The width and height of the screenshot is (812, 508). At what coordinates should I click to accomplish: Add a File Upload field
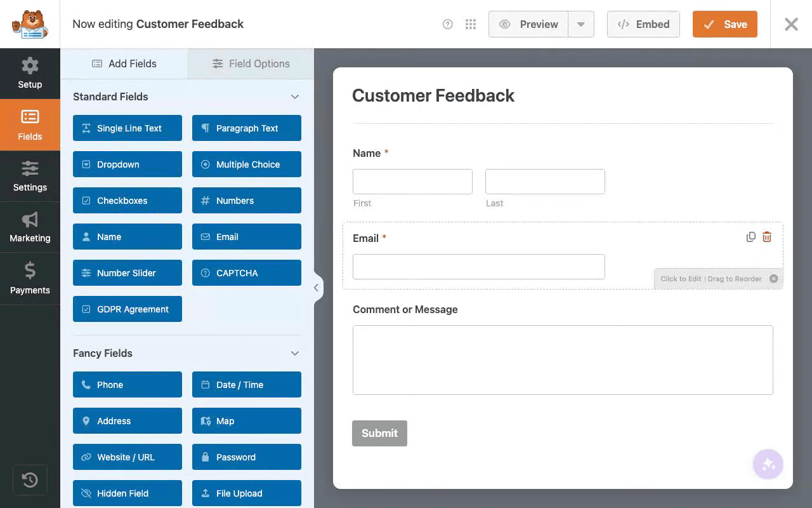click(247, 493)
